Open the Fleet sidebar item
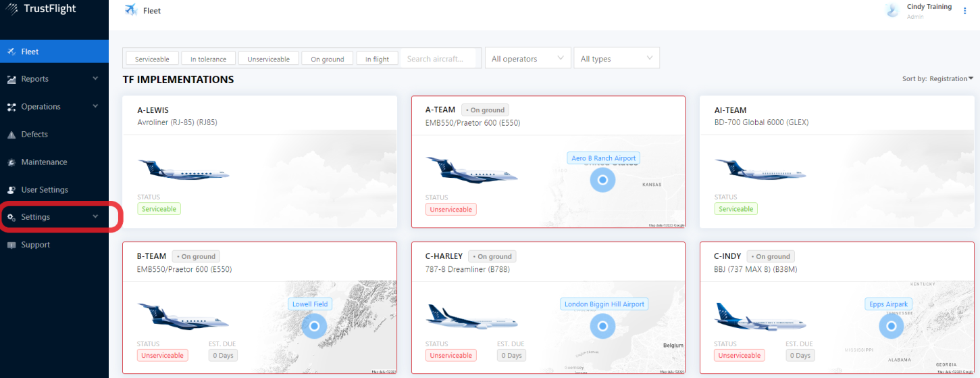Image resolution: width=980 pixels, height=378 pixels. [54, 51]
